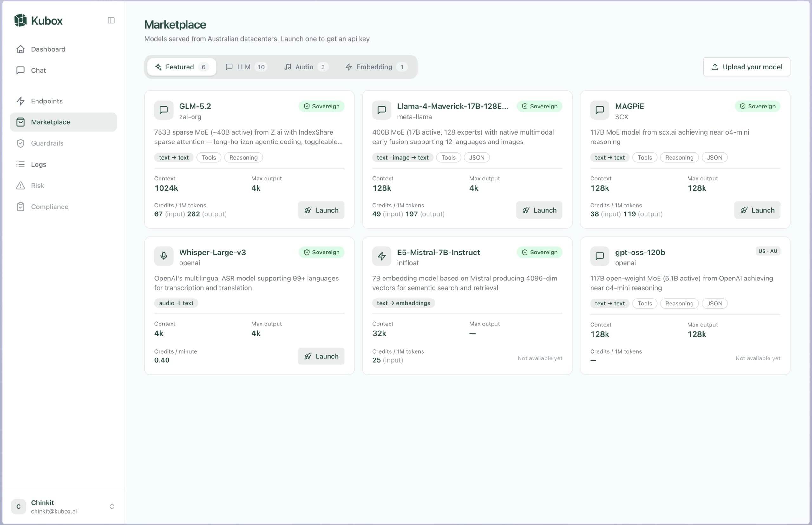The width and height of the screenshot is (812, 525).
Task: Open the GLM-5.2 model title
Action: click(x=195, y=106)
